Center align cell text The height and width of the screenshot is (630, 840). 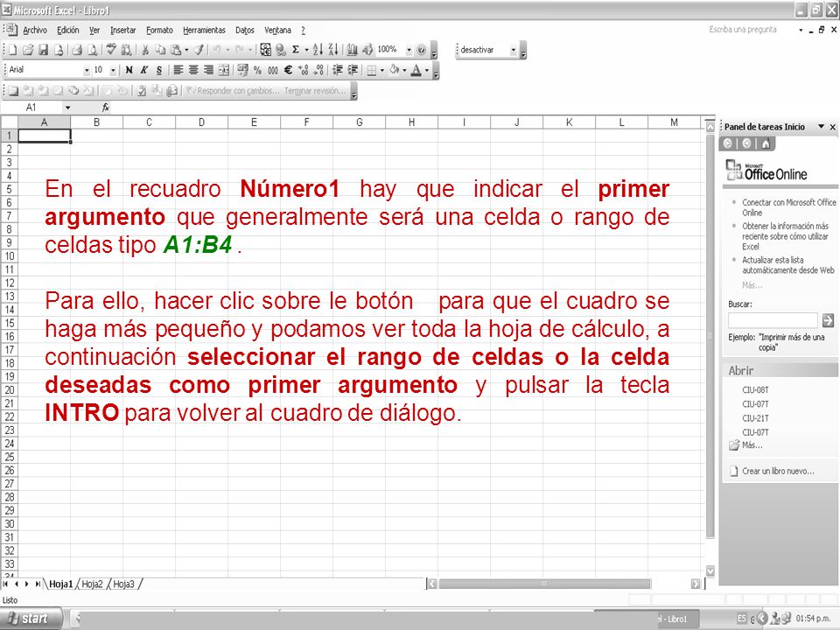(193, 70)
